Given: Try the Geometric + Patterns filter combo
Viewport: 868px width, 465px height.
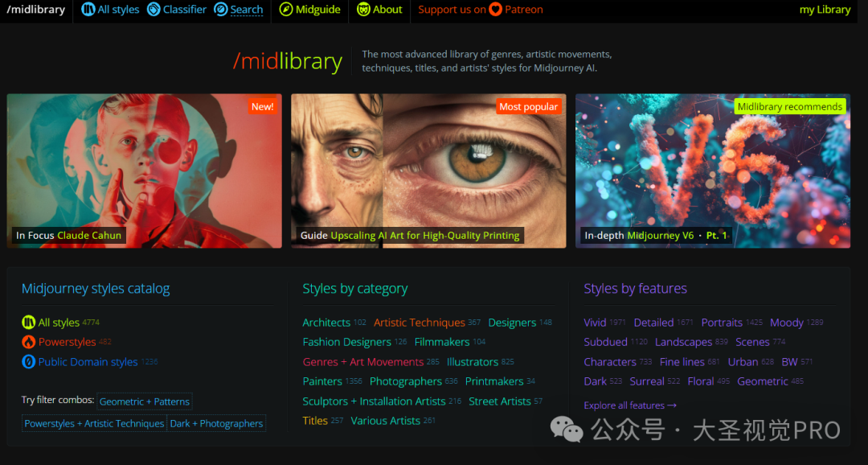Looking at the screenshot, I should pos(145,401).
